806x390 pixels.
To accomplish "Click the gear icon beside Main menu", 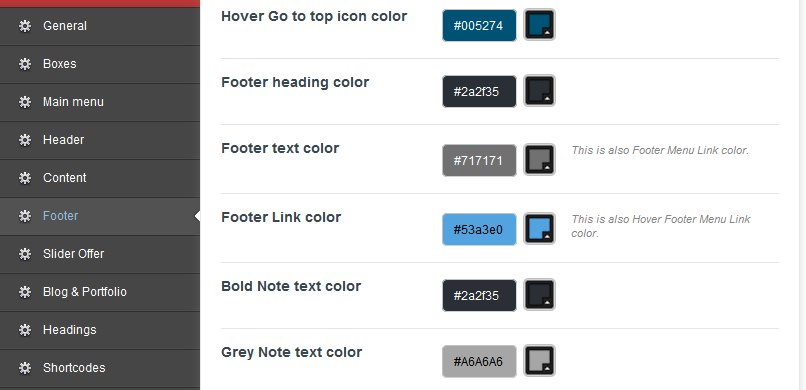I will coord(25,102).
